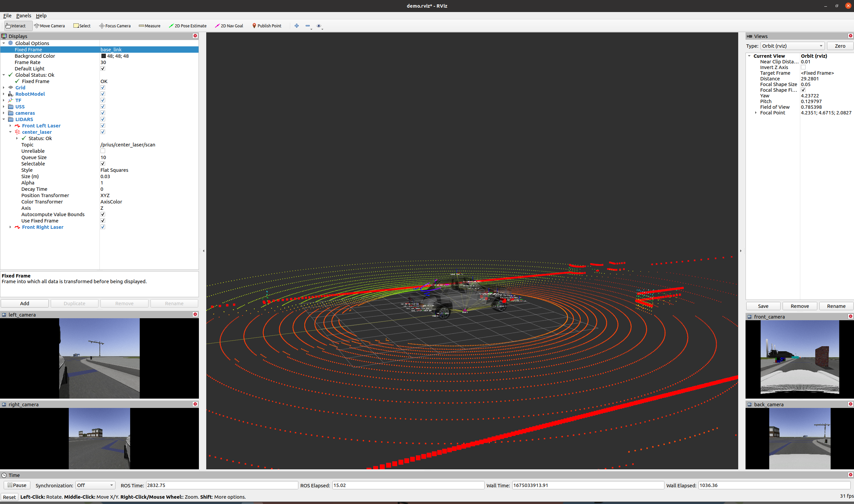Click the Add display button

pos(24,303)
